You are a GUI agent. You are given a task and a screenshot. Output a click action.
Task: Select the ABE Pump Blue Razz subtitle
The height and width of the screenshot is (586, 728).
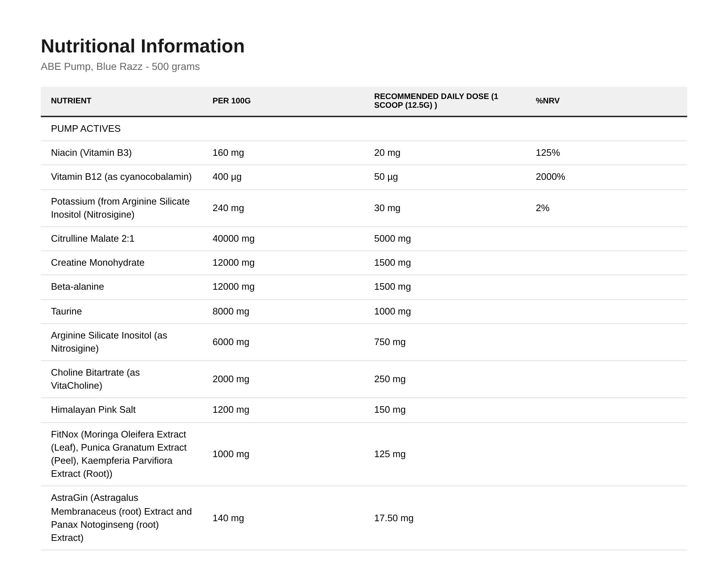[120, 67]
